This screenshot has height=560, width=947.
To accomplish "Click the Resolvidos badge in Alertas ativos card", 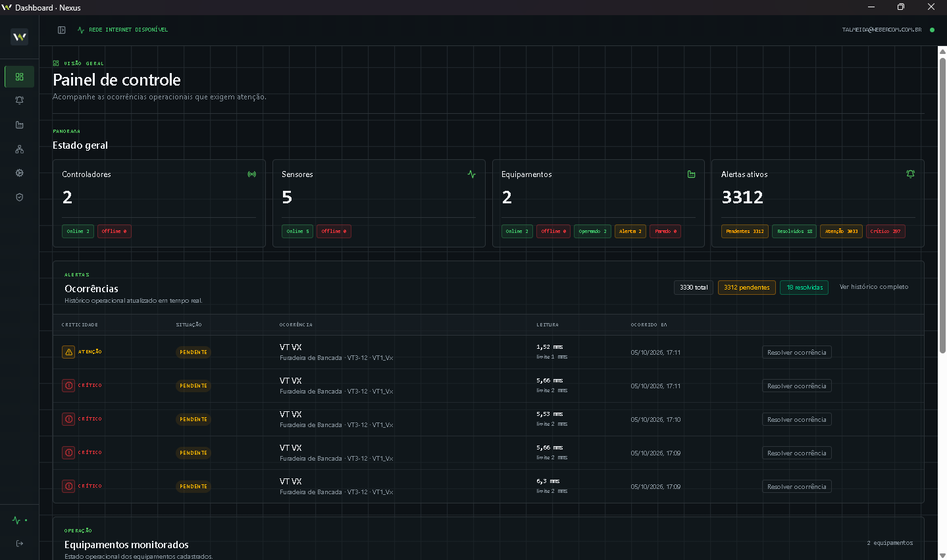I will click(x=794, y=232).
